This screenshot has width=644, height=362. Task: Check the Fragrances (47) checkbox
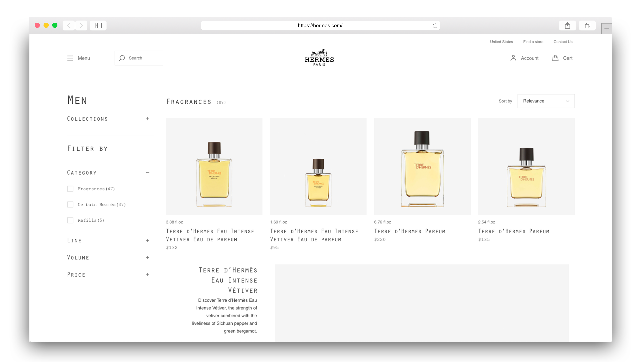tap(70, 189)
